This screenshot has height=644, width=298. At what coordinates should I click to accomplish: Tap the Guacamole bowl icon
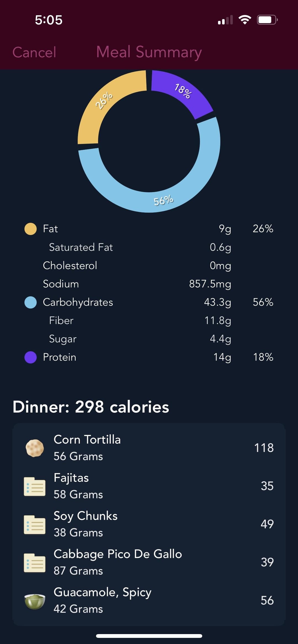pos(35,601)
